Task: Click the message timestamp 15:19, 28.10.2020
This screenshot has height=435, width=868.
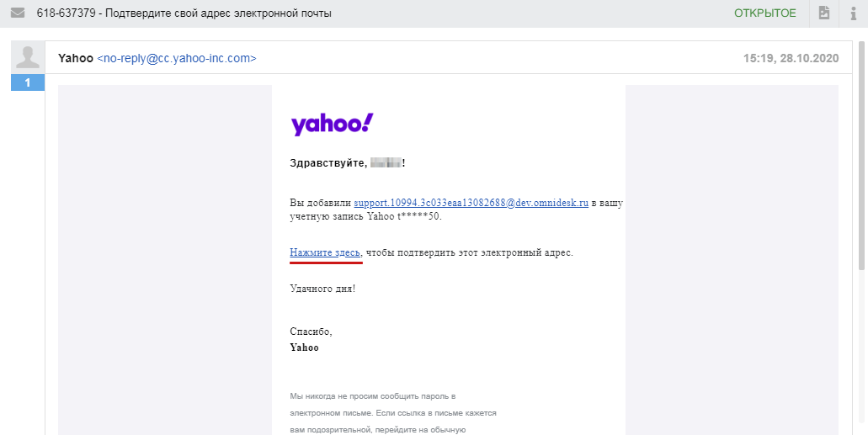Action: point(791,59)
